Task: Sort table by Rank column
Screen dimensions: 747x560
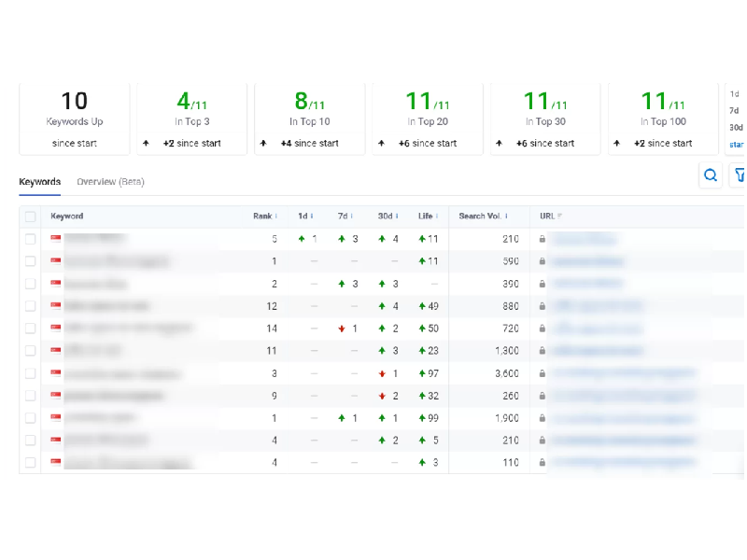Action: [x=263, y=217]
